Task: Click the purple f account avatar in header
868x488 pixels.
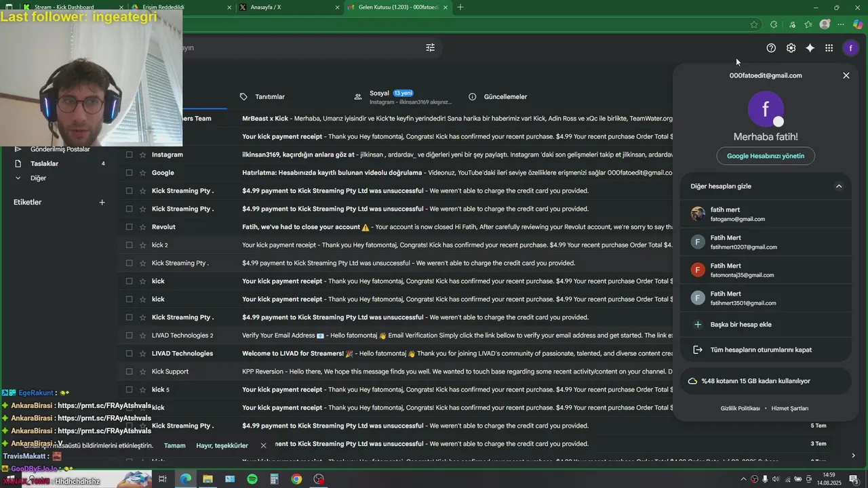Action: 851,47
